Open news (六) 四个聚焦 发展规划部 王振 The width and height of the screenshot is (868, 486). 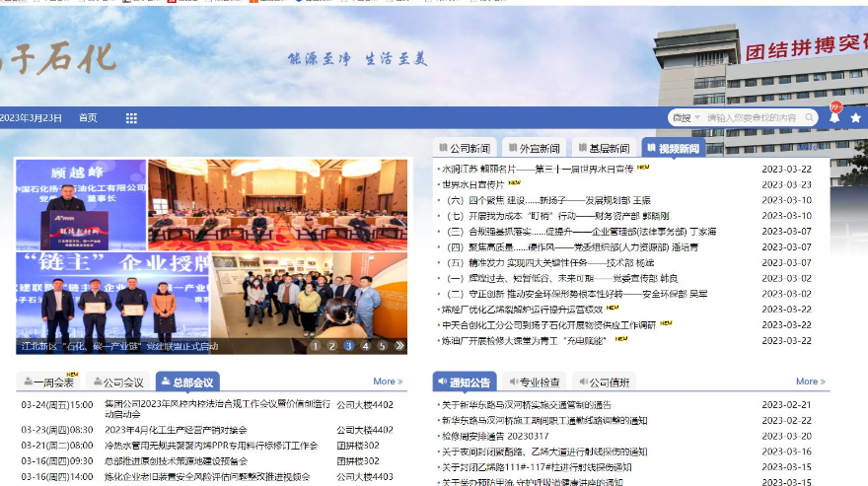548,200
